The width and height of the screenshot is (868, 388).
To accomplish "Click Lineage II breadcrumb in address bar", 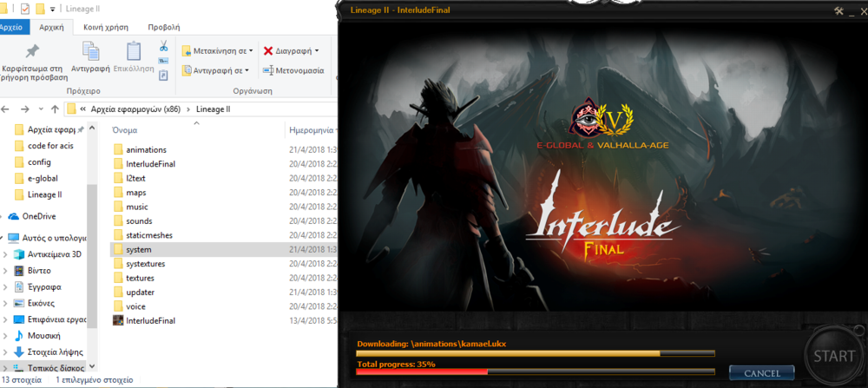I will click(x=214, y=109).
